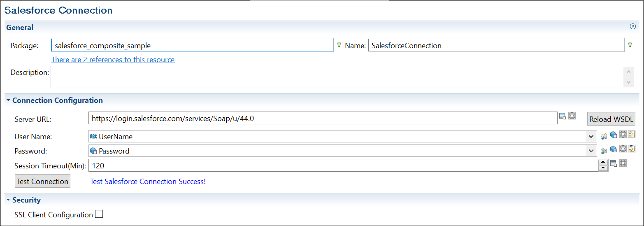The height and width of the screenshot is (226, 644).
Task: Open the "2 references to this resource" link
Action: (113, 60)
